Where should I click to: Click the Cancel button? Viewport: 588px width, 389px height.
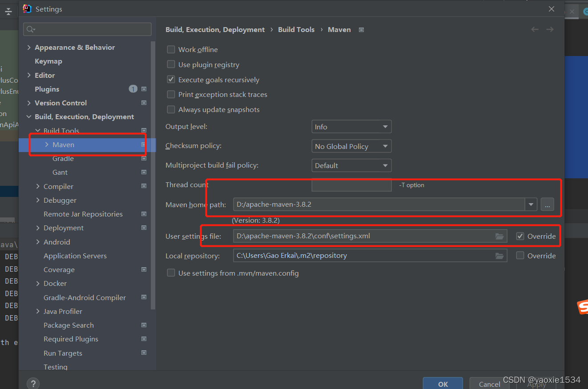pyautogui.click(x=490, y=384)
